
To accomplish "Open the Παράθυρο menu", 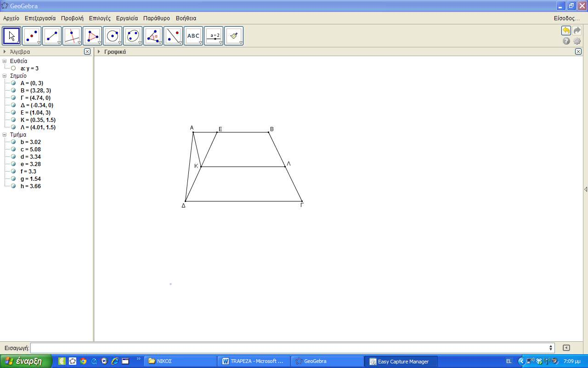I will [157, 18].
